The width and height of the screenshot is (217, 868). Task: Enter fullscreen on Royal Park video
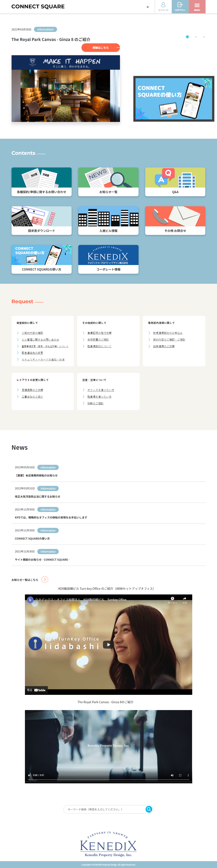coord(180,775)
